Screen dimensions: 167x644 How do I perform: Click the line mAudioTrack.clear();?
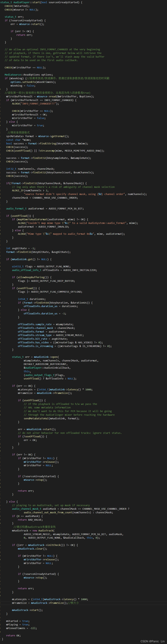(32, 549)
